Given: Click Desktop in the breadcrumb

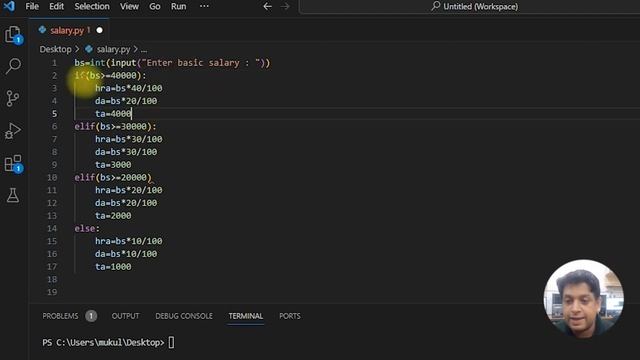Looking at the screenshot, I should [x=56, y=49].
